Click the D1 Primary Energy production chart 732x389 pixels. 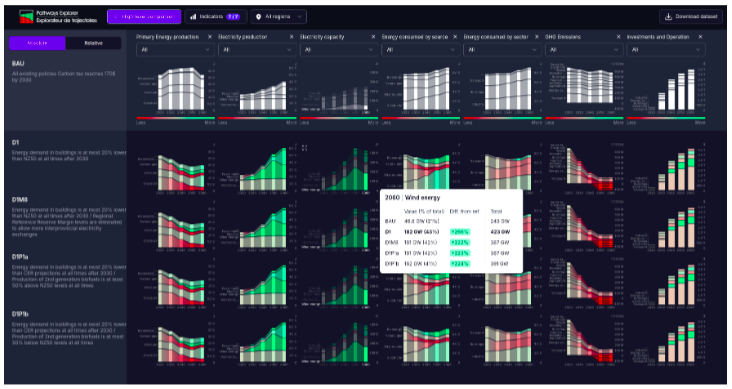point(176,169)
